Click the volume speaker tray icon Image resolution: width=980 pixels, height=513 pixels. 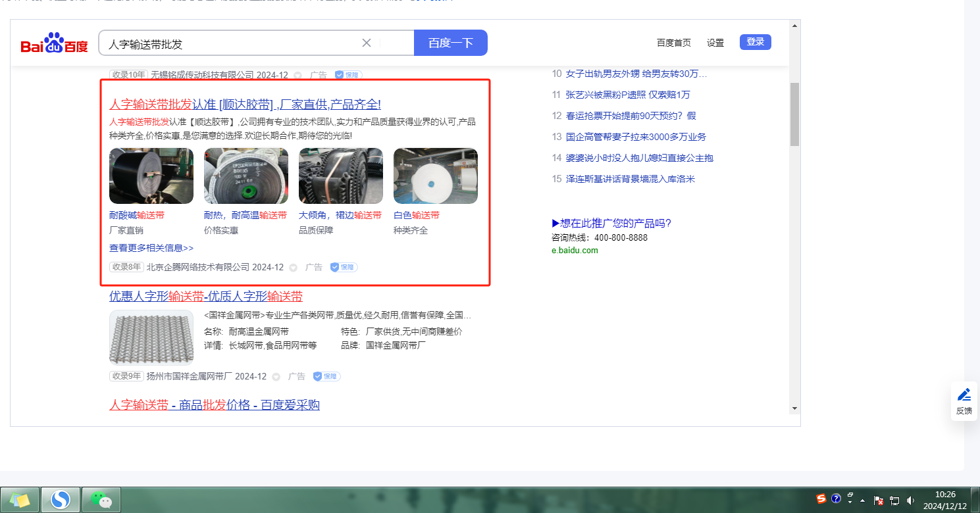(x=910, y=501)
